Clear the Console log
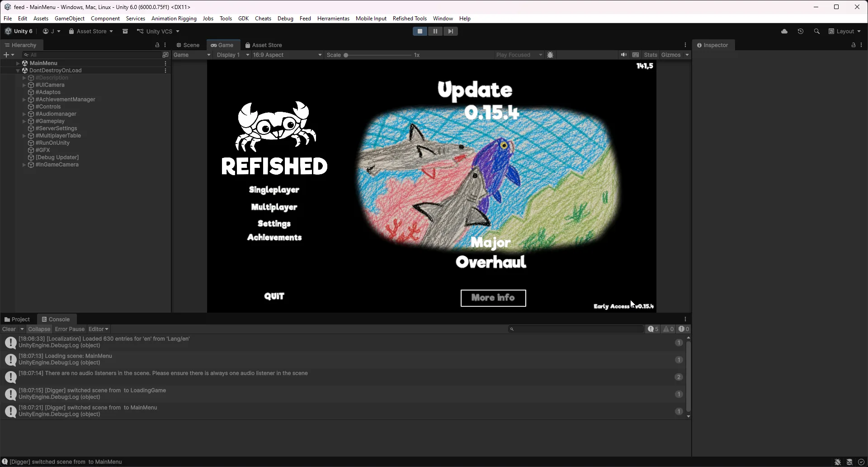The height and width of the screenshot is (467, 868). click(x=9, y=329)
